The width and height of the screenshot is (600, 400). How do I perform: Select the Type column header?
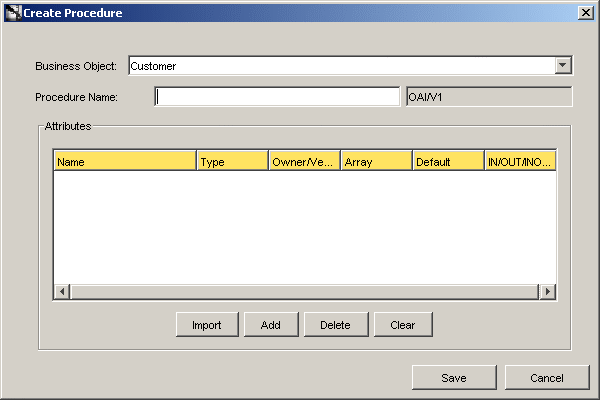[x=233, y=161]
